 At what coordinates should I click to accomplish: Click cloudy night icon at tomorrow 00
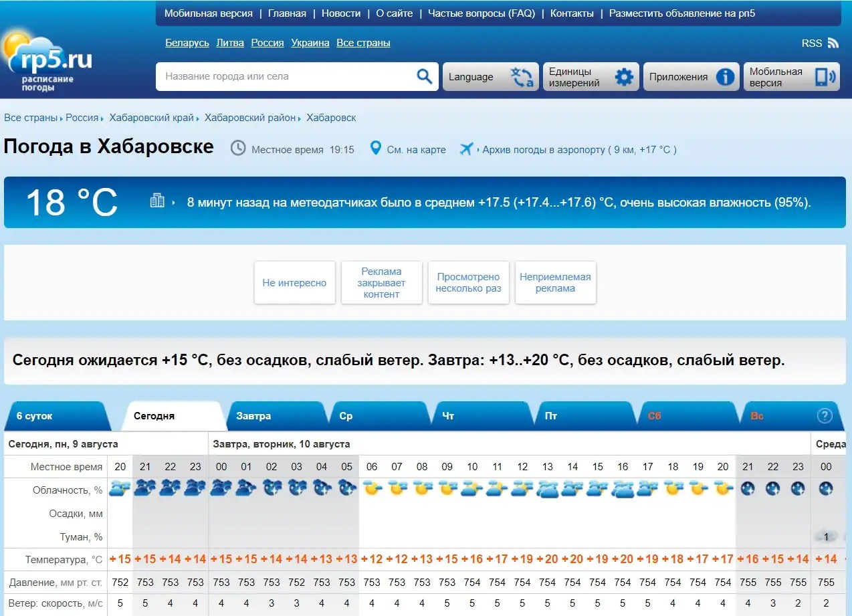221,489
